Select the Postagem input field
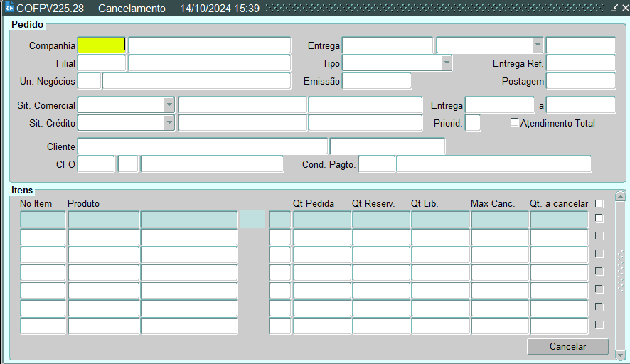The height and width of the screenshot is (364, 630). [x=580, y=81]
